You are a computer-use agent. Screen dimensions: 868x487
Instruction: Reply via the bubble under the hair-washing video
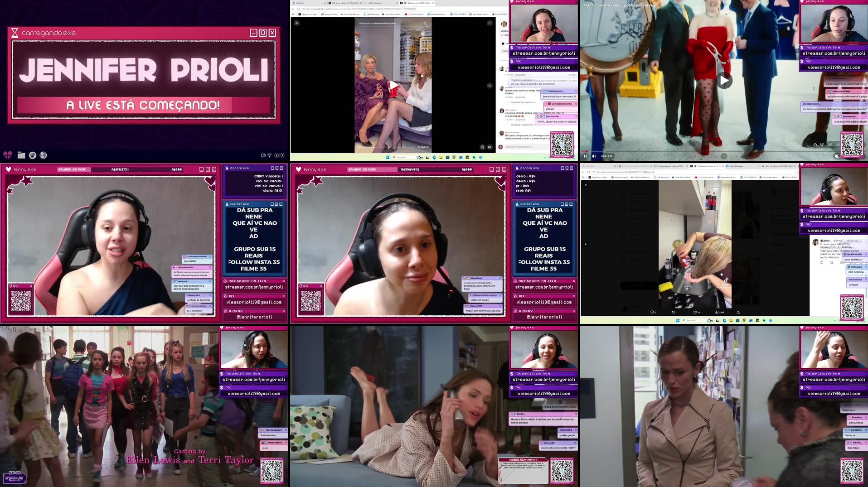click(652, 312)
